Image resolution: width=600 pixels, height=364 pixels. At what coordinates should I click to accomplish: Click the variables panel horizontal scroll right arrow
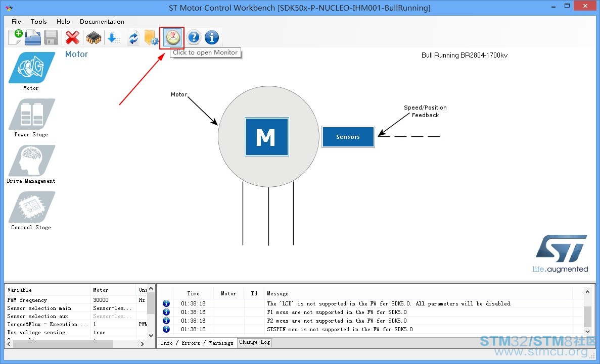143,344
